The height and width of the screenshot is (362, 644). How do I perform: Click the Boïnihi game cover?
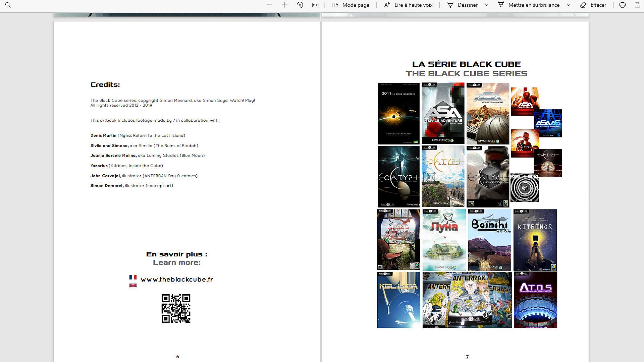[489, 240]
